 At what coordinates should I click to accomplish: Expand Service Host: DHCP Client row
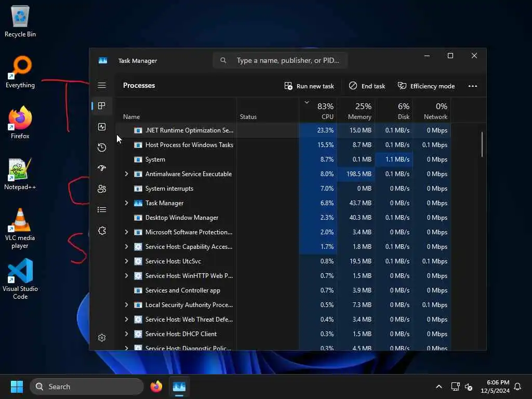(x=126, y=334)
